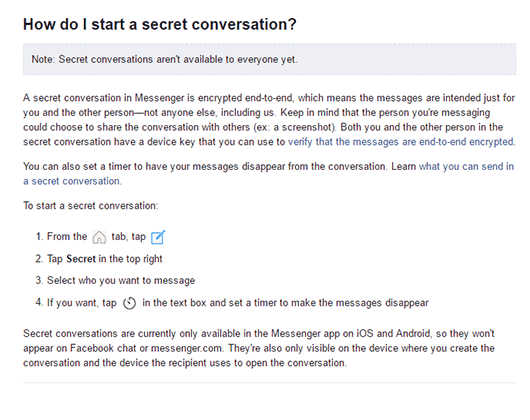Click the note box about secret conversations availability
Viewport: 530px width, 420px height.
tap(269, 59)
